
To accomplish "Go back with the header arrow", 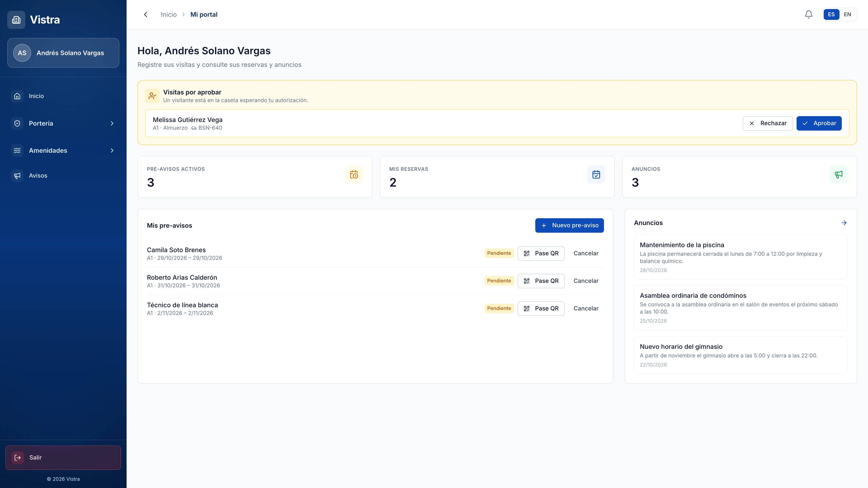I will [x=146, y=14].
